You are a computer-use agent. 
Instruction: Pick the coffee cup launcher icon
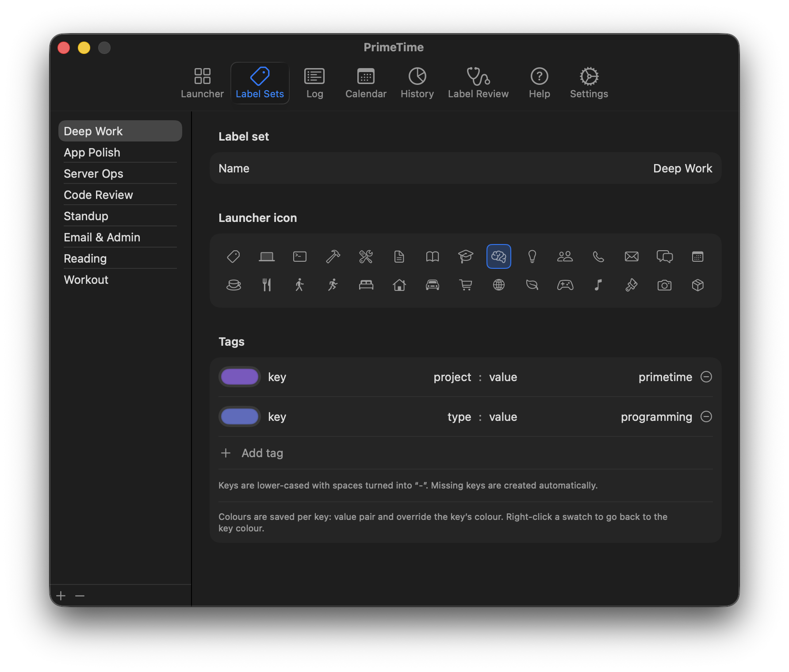(234, 285)
